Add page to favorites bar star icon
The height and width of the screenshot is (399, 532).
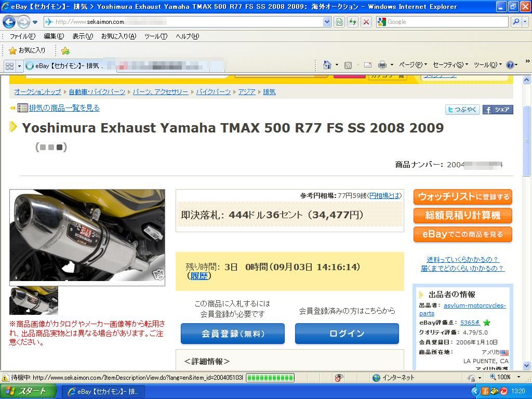click(65, 51)
